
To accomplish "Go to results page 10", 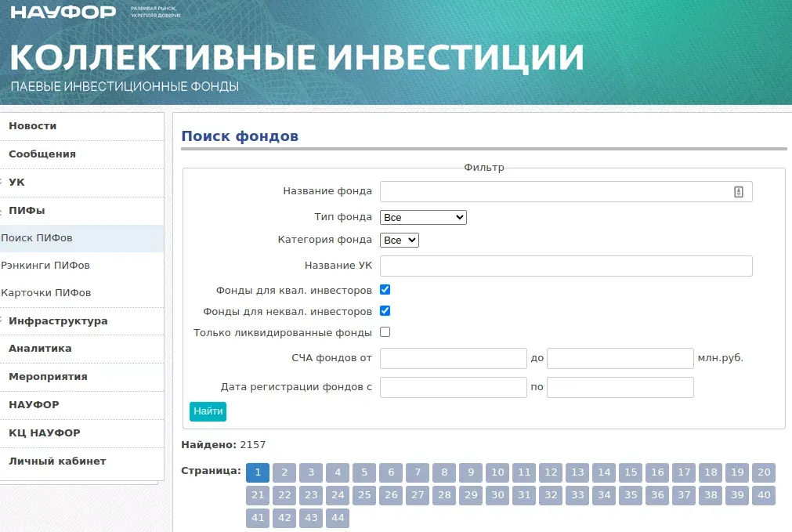I will [497, 472].
